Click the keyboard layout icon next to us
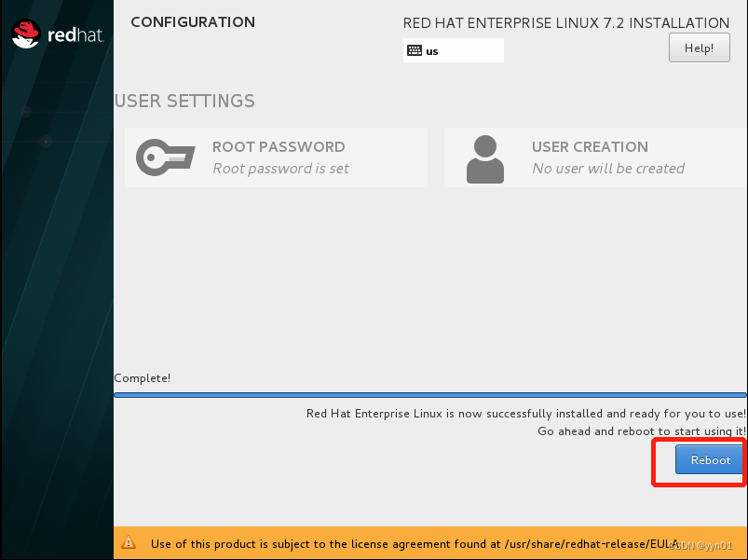The width and height of the screenshot is (748, 560). tap(415, 50)
